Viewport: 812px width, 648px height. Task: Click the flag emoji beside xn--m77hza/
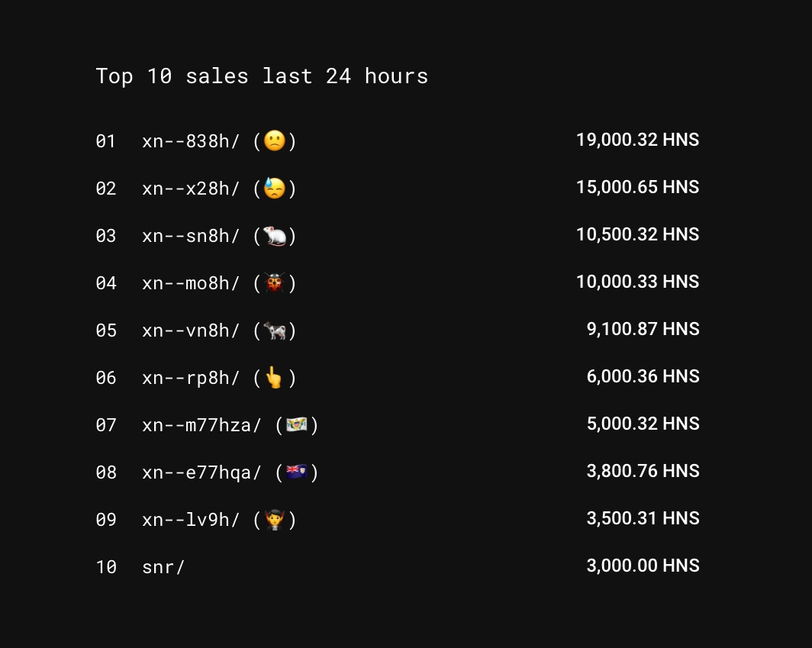pos(297,425)
